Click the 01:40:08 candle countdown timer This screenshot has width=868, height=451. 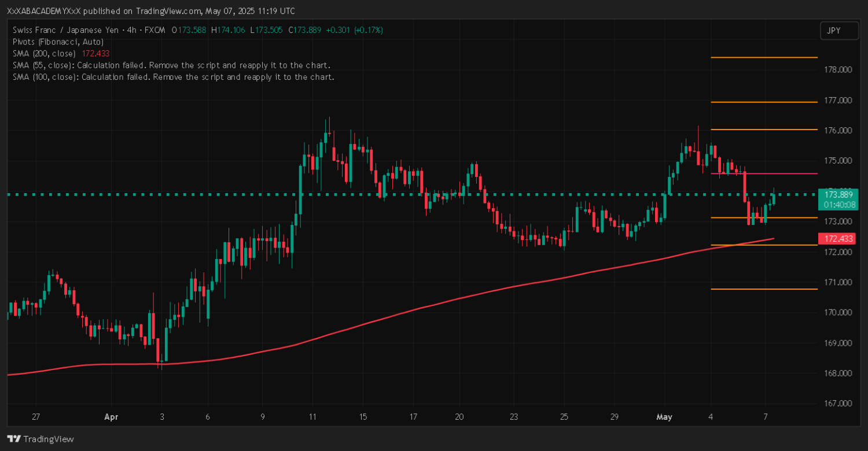click(837, 205)
